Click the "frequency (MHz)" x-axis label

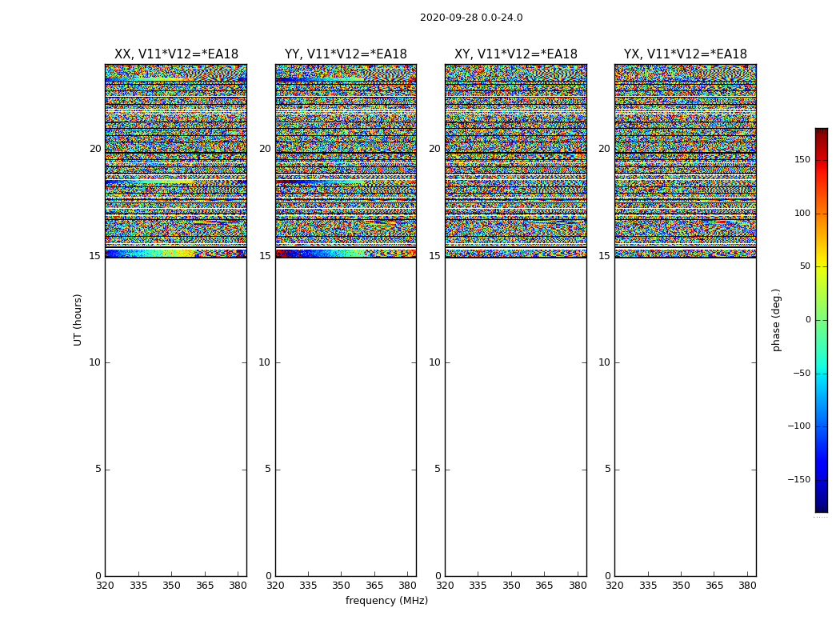386,600
